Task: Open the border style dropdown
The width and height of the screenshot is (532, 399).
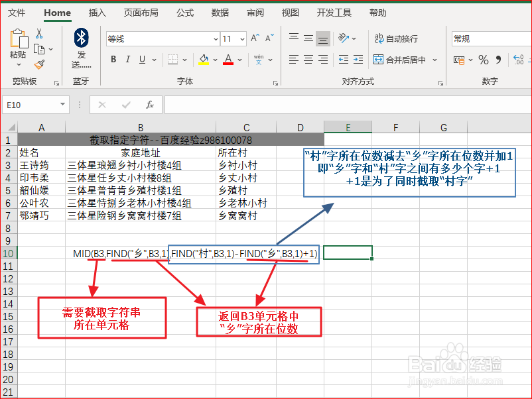Action: [184, 60]
